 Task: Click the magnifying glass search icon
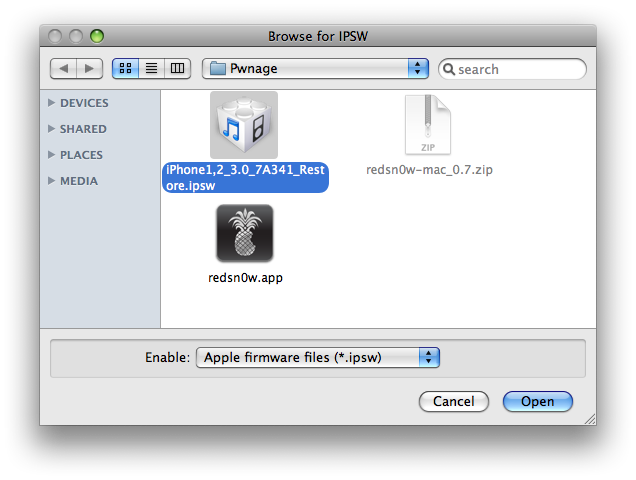tap(449, 69)
